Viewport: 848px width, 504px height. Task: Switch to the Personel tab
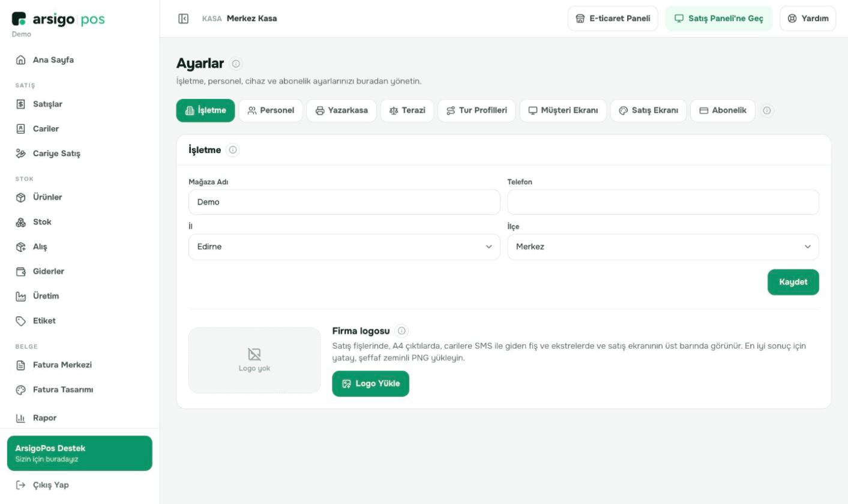click(x=271, y=110)
